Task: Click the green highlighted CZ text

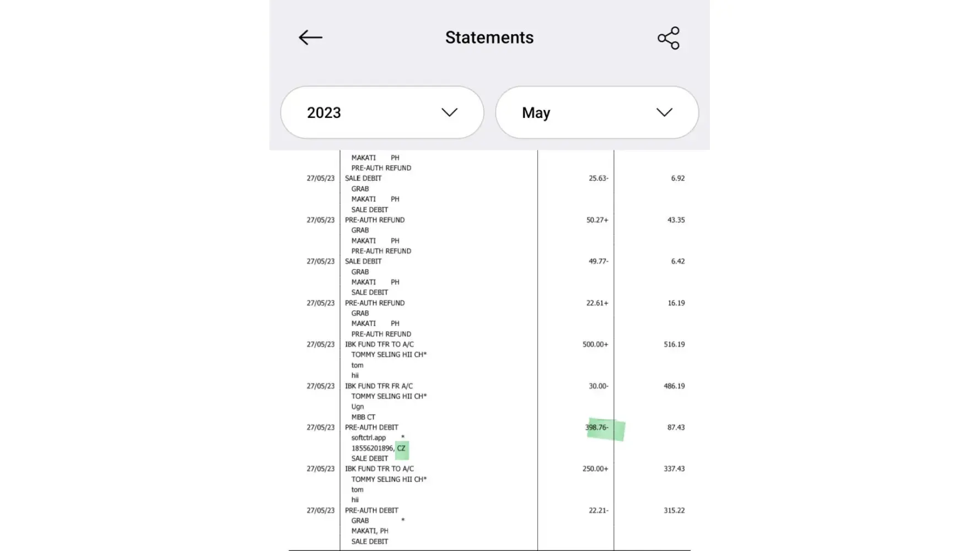Action: [x=401, y=449]
